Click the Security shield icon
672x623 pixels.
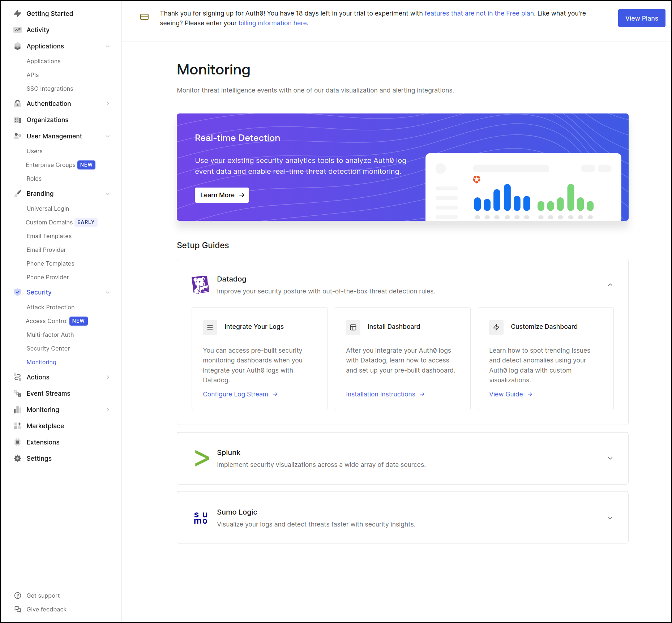click(17, 292)
